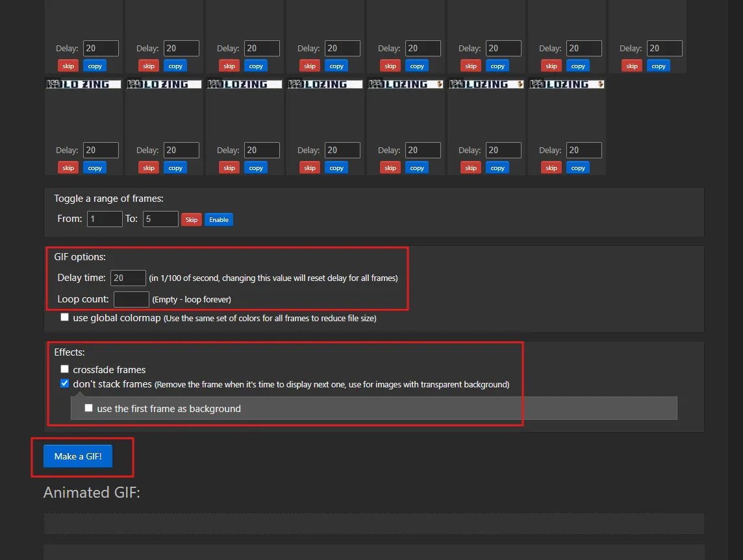Check use the first frame as background
The height and width of the screenshot is (560, 743).
point(88,408)
